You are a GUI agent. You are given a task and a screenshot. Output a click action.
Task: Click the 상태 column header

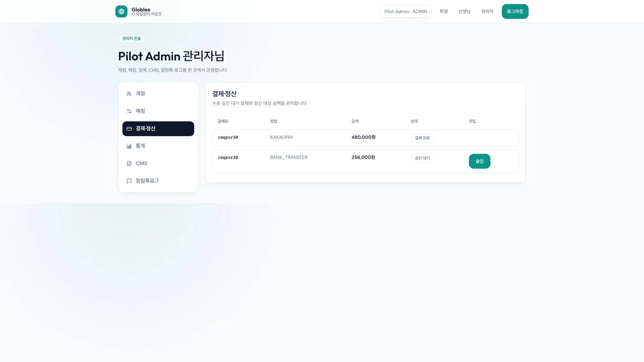coord(414,121)
